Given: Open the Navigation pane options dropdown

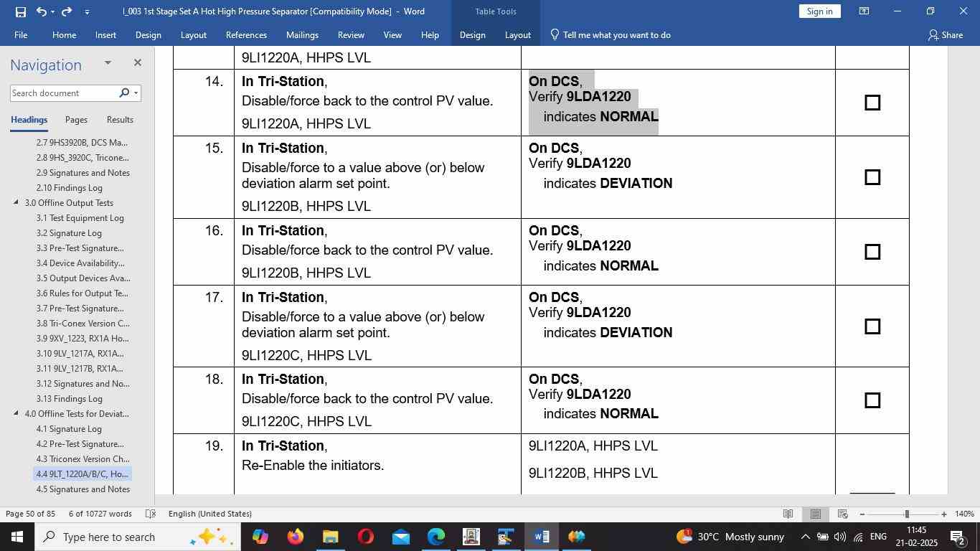Looking at the screenshot, I should click(x=108, y=62).
